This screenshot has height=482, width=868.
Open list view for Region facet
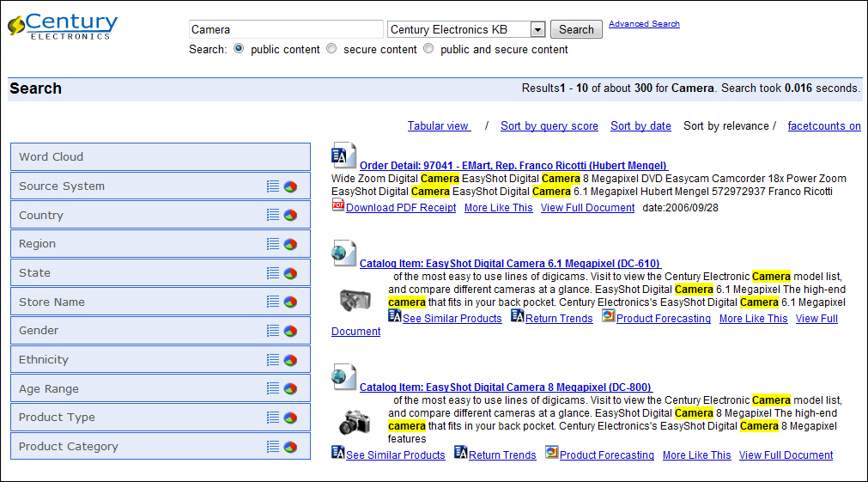[273, 244]
